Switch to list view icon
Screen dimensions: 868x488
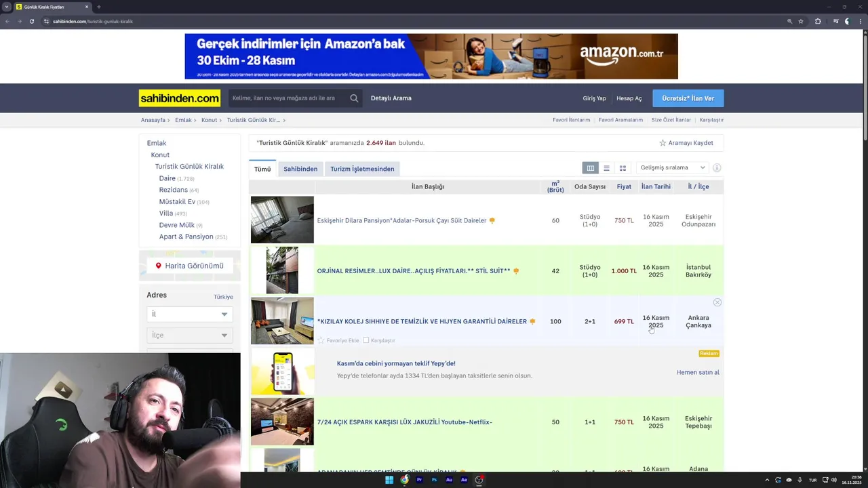coord(606,168)
